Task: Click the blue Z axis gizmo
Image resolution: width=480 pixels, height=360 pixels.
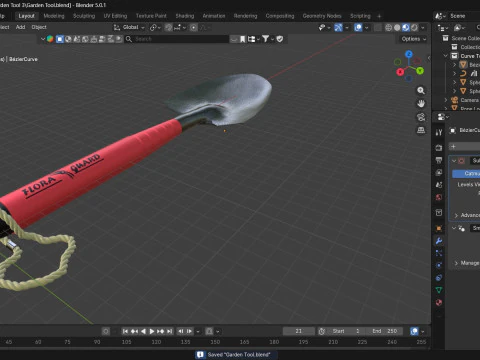Action: coord(409,54)
